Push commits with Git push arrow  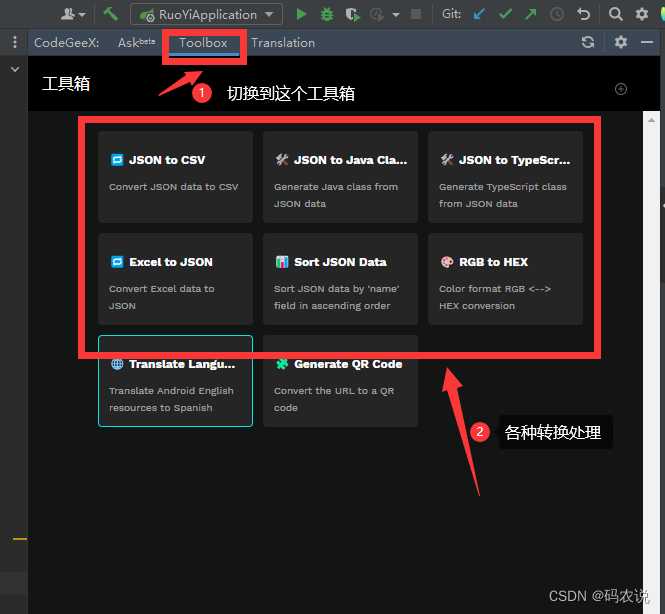pos(530,14)
